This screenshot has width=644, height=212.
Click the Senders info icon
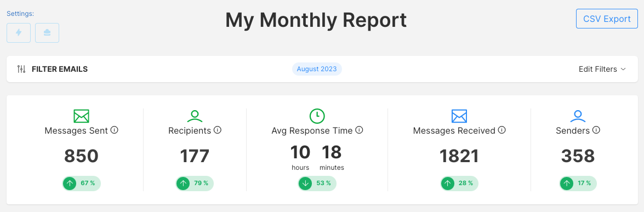tap(596, 130)
